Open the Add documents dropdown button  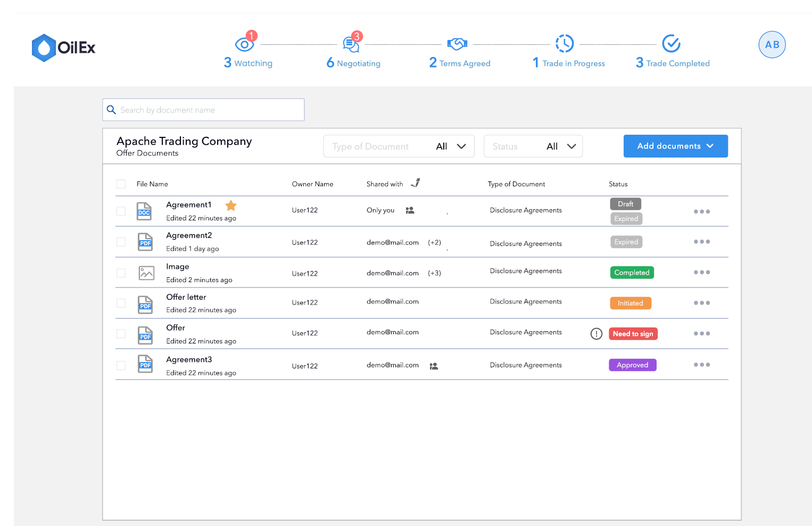[675, 146]
